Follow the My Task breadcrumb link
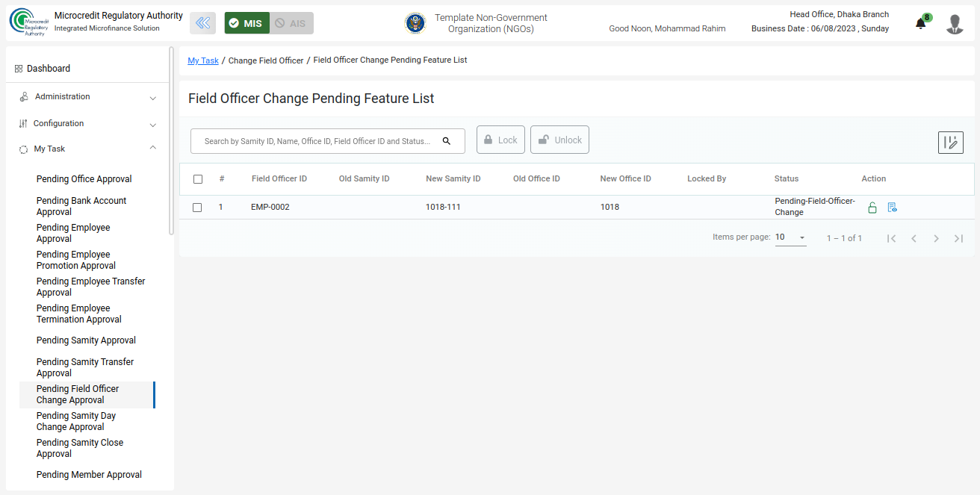 (x=203, y=60)
